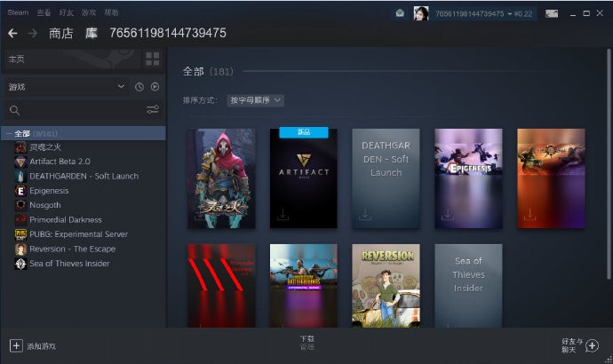The width and height of the screenshot is (613, 364).
Task: Collapse the 全部 games list
Action: 8,134
